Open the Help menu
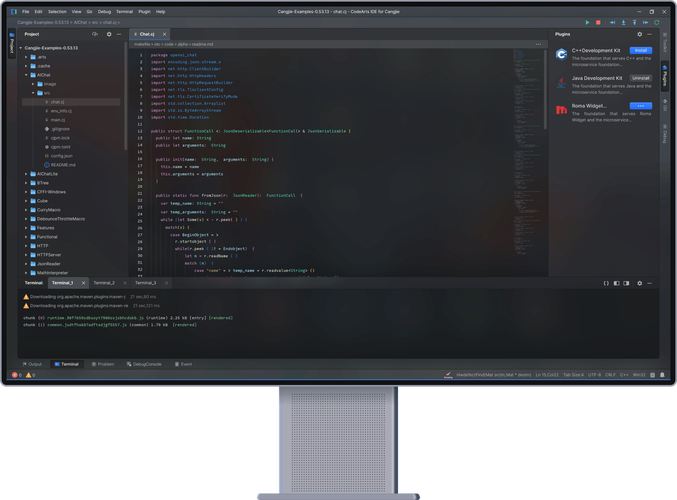This screenshot has width=677, height=500. tap(160, 12)
